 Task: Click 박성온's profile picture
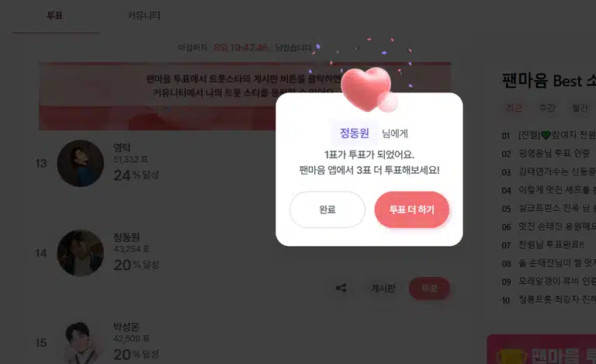click(x=81, y=343)
